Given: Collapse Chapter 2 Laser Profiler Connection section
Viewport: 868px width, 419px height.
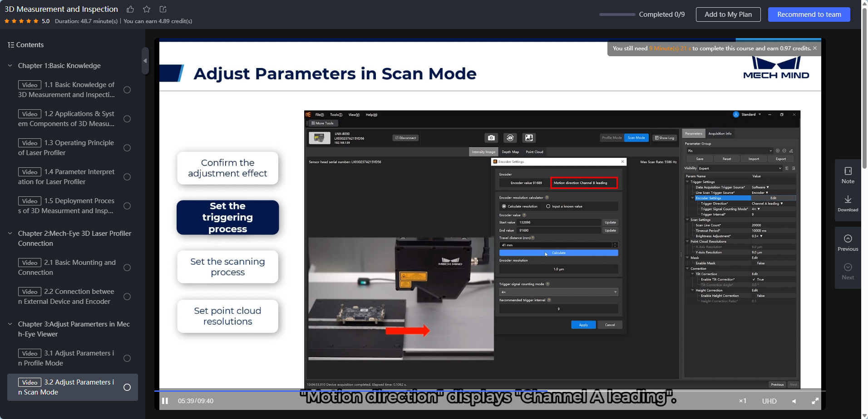Looking at the screenshot, I should [x=10, y=234].
